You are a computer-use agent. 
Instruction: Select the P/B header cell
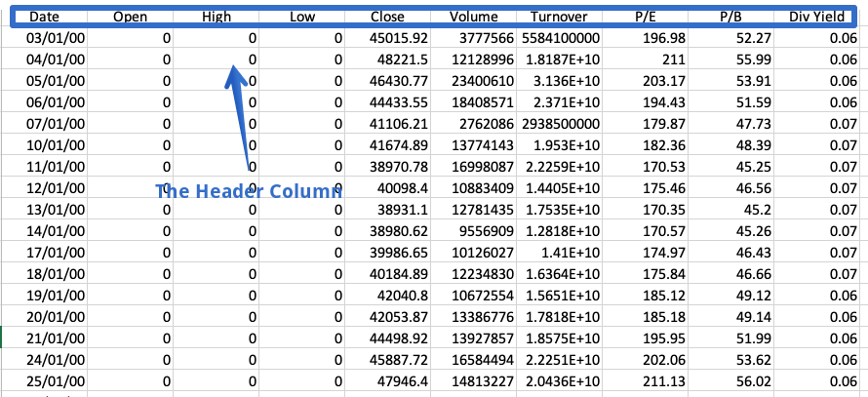730,17
